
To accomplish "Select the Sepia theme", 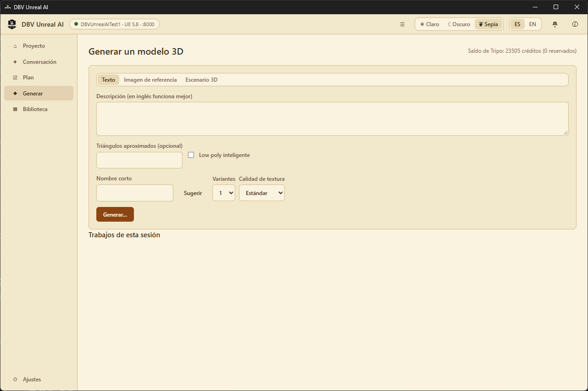I will pos(488,24).
